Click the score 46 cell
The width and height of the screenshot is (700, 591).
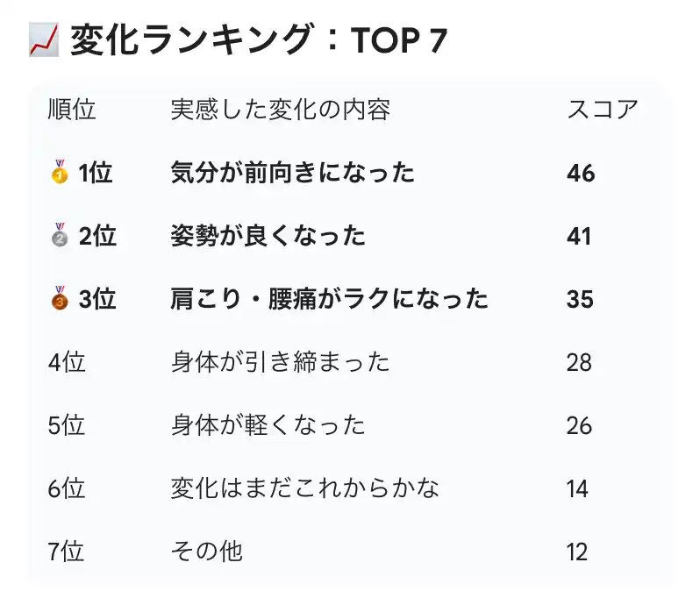pyautogui.click(x=581, y=174)
